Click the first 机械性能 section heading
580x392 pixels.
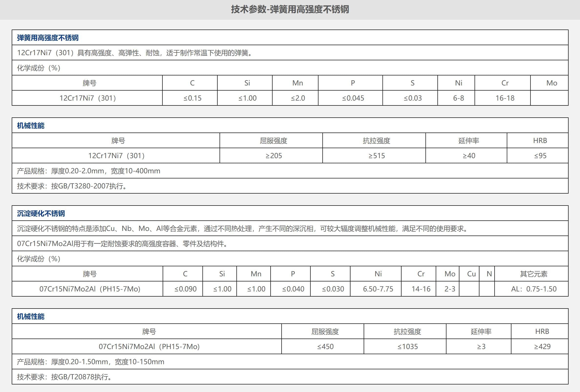[31, 125]
